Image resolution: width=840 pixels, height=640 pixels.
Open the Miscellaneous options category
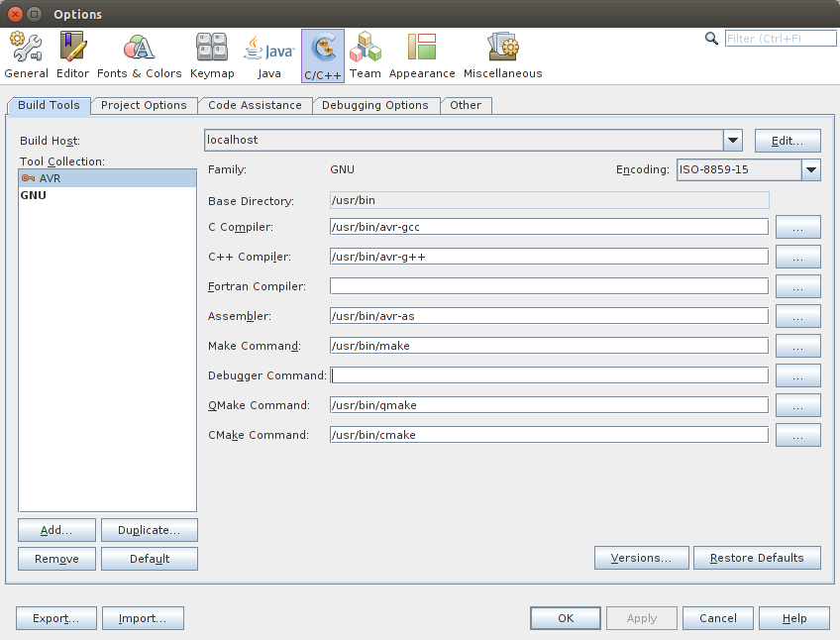pos(502,55)
